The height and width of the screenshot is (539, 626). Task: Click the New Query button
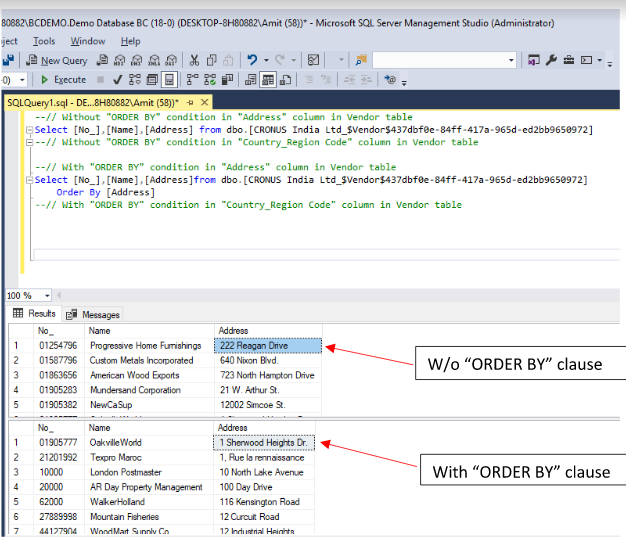click(x=57, y=60)
